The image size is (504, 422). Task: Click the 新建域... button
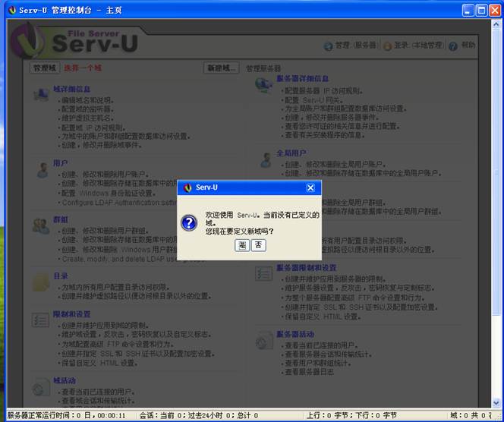tap(221, 68)
